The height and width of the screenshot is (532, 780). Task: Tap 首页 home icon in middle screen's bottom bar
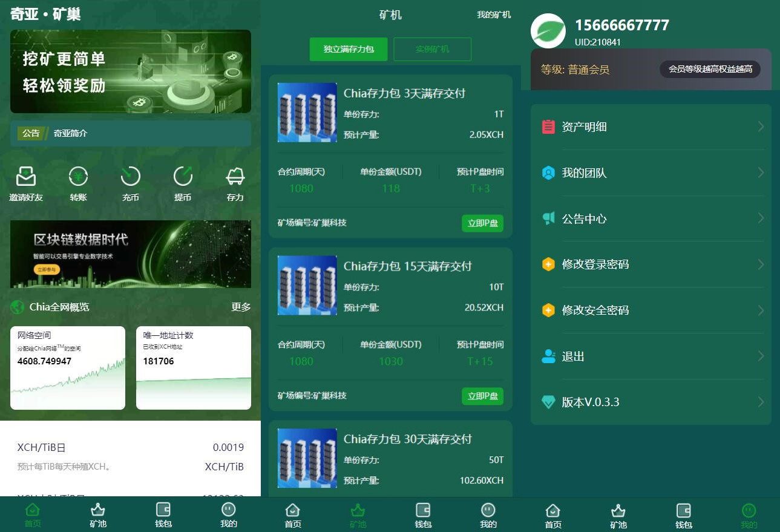point(293,510)
